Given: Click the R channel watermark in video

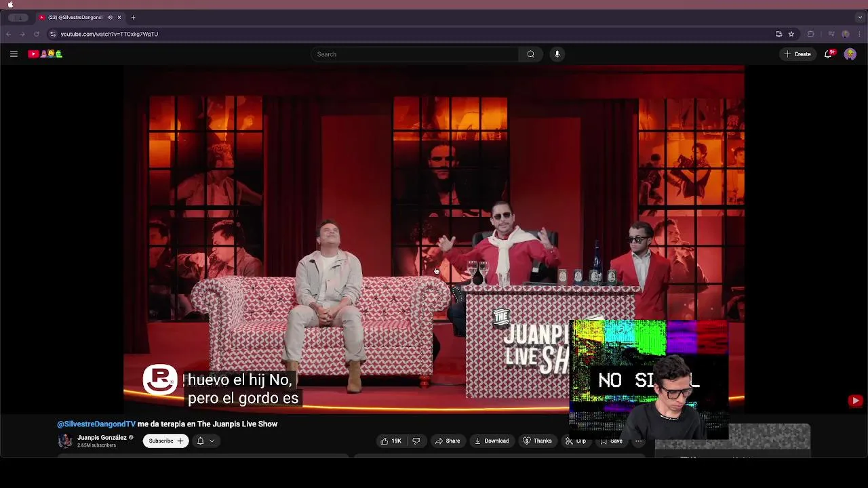Looking at the screenshot, I should point(160,378).
